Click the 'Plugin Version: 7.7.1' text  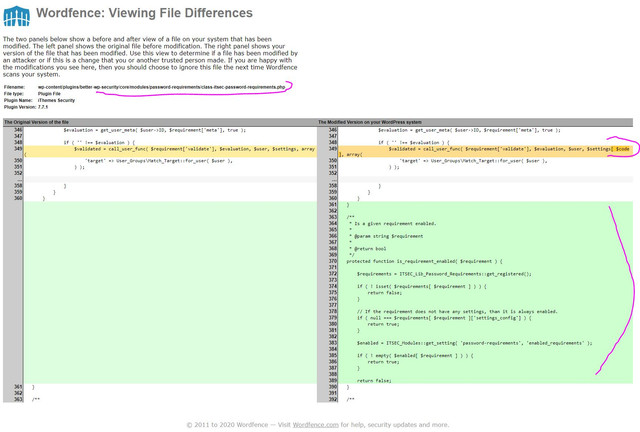point(26,107)
